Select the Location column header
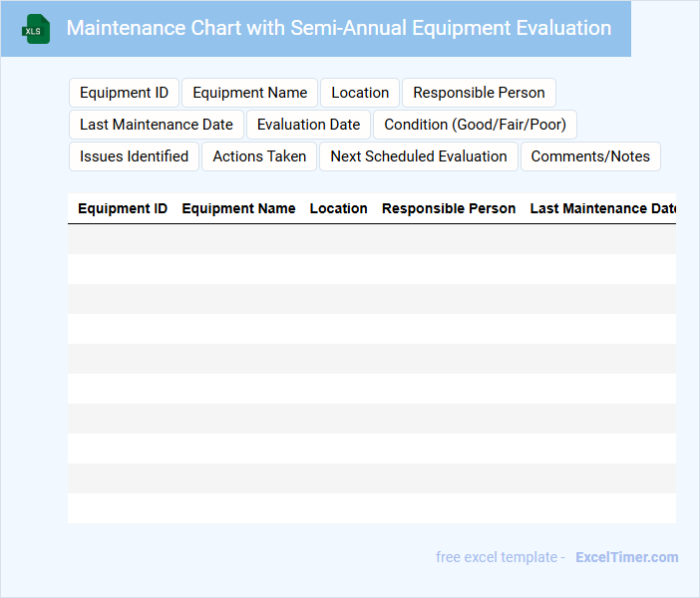The height and width of the screenshot is (598, 700). pyautogui.click(x=338, y=209)
